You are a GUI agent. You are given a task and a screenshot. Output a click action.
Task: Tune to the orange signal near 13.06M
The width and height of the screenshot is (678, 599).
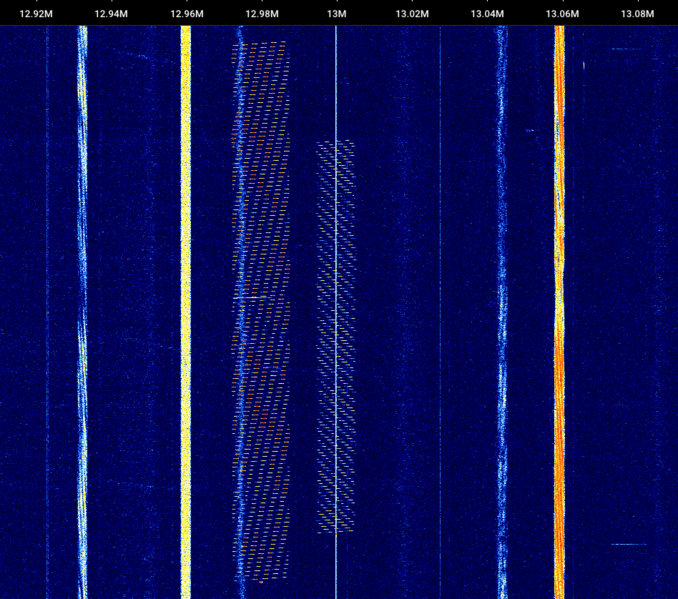pos(559,311)
